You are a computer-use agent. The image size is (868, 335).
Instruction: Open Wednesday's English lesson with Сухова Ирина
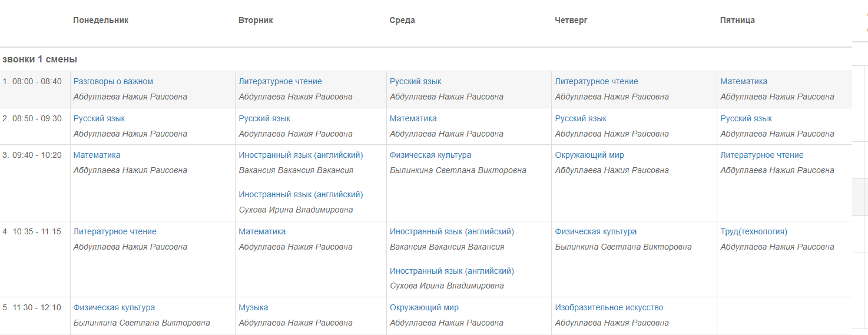tap(452, 271)
